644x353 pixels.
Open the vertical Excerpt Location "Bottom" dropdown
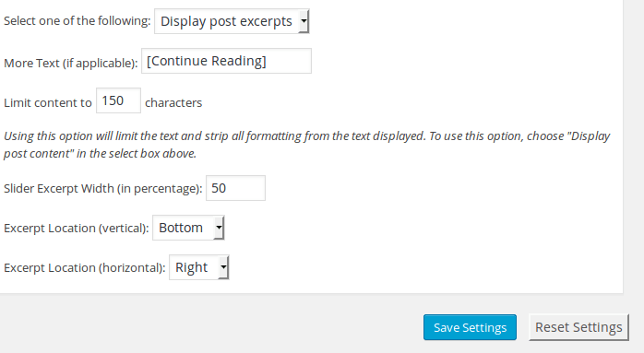coord(188,228)
